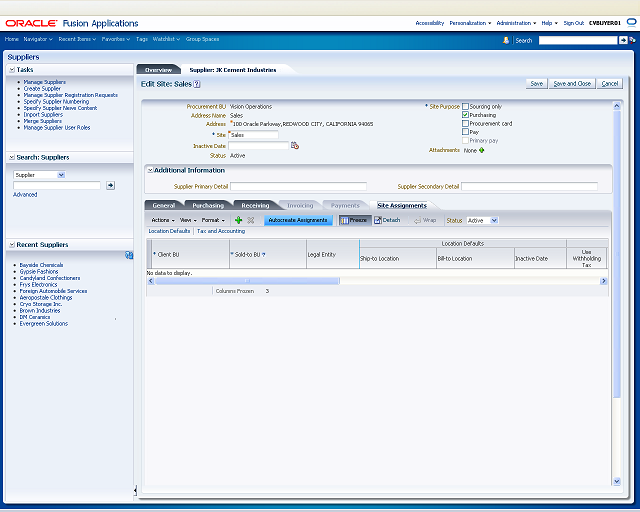Click the Freeze columns button
This screenshot has height=512, width=640.
(x=354, y=220)
